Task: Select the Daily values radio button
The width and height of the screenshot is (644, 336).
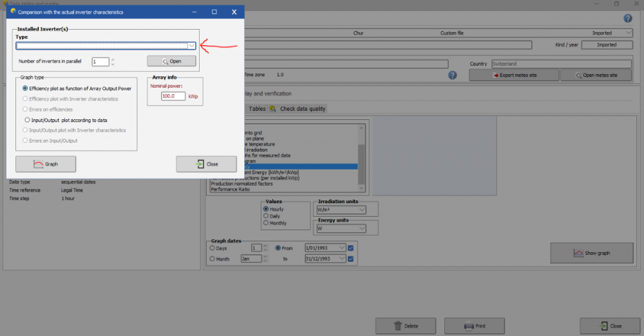Action: pyautogui.click(x=266, y=216)
